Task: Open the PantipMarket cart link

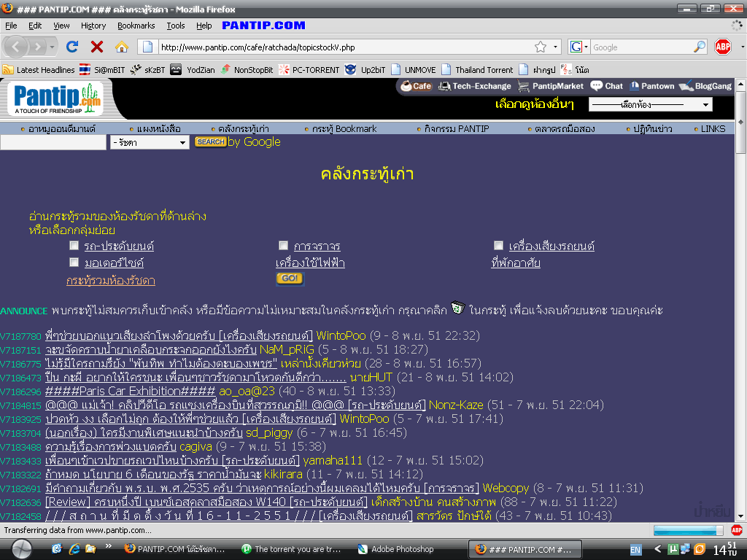Action: pos(551,86)
